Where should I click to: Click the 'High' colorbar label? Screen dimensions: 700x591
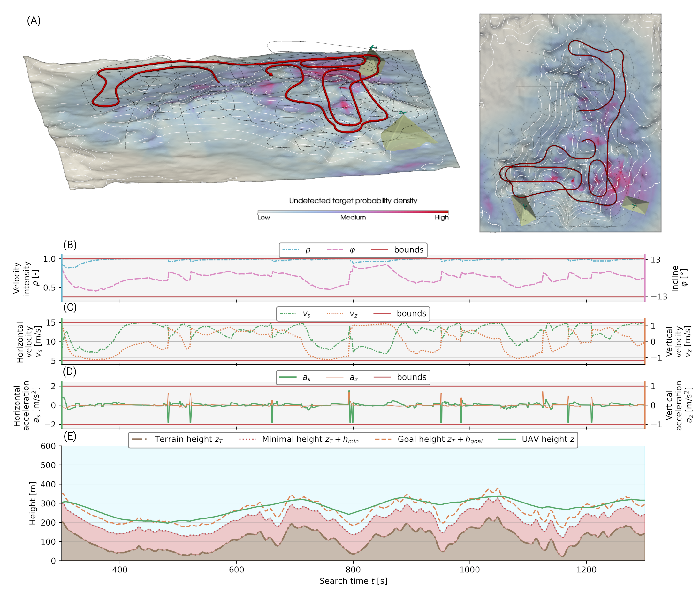pos(441,218)
